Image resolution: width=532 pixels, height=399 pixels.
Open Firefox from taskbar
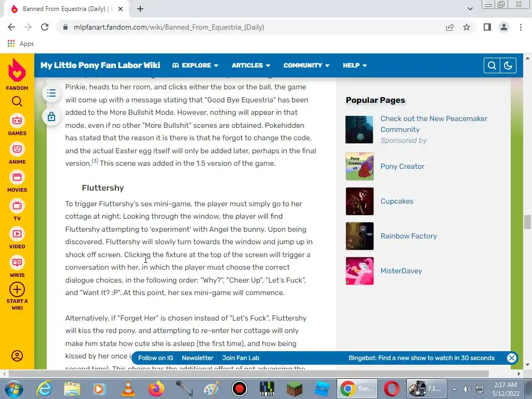point(156,389)
